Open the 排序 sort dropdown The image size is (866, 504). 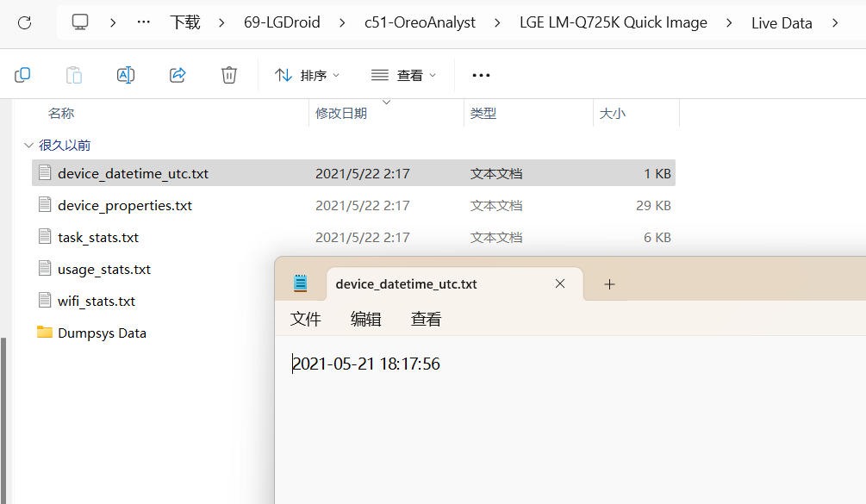[307, 75]
